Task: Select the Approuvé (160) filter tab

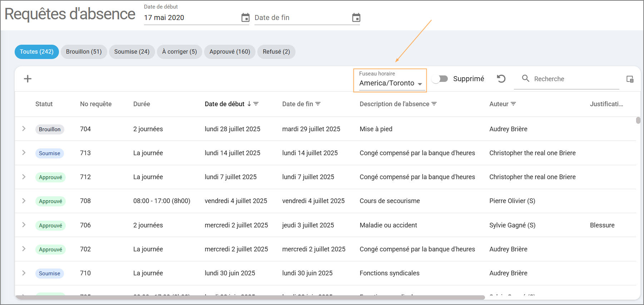Action: coord(229,52)
